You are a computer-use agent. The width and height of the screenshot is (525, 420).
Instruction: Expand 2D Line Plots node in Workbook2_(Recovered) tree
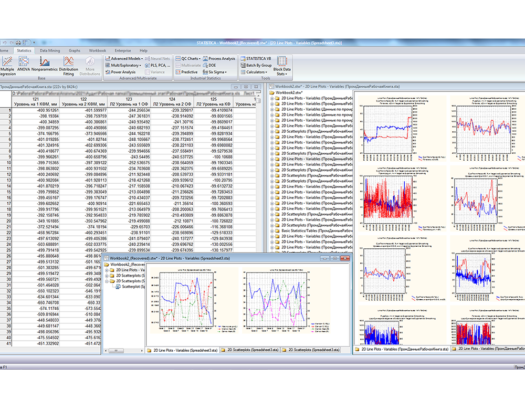point(107,270)
